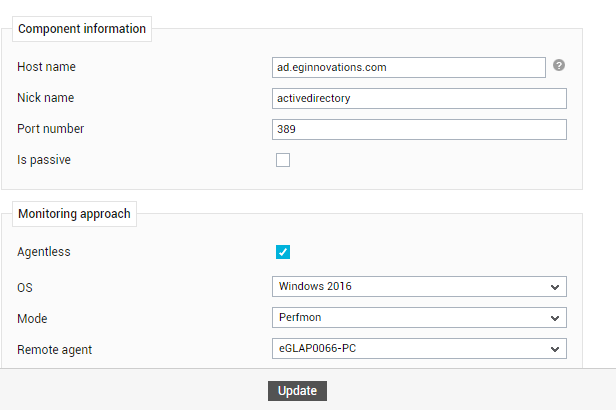Select the Port number field with 389
The height and width of the screenshot is (410, 616).
pyautogui.click(x=419, y=130)
